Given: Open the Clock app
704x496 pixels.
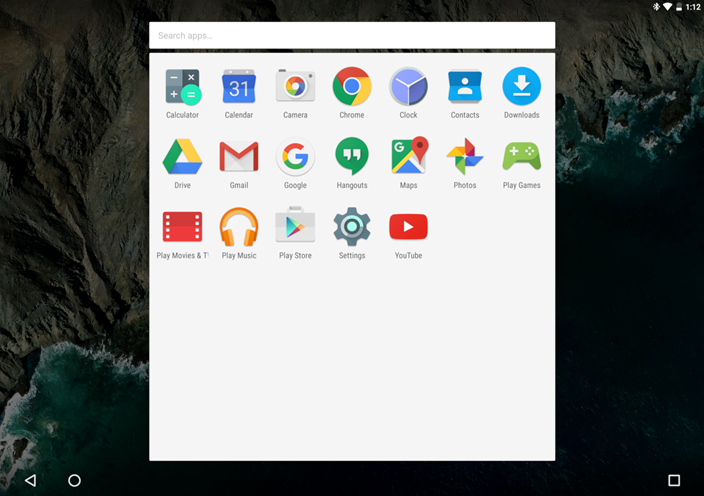Looking at the screenshot, I should point(408,86).
